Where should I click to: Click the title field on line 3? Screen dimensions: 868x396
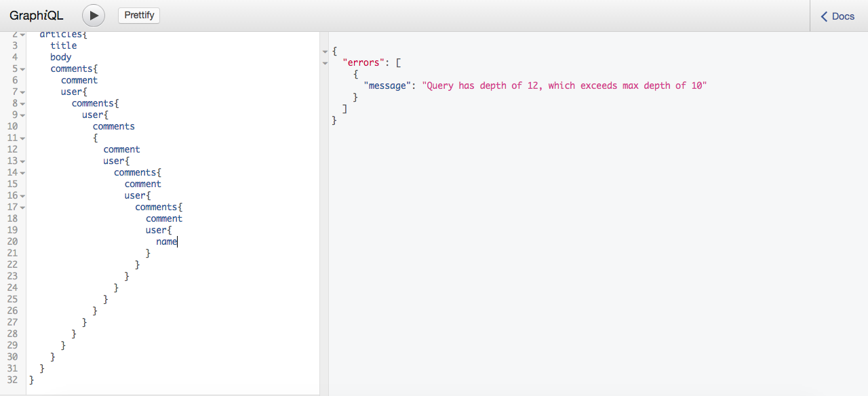[63, 45]
